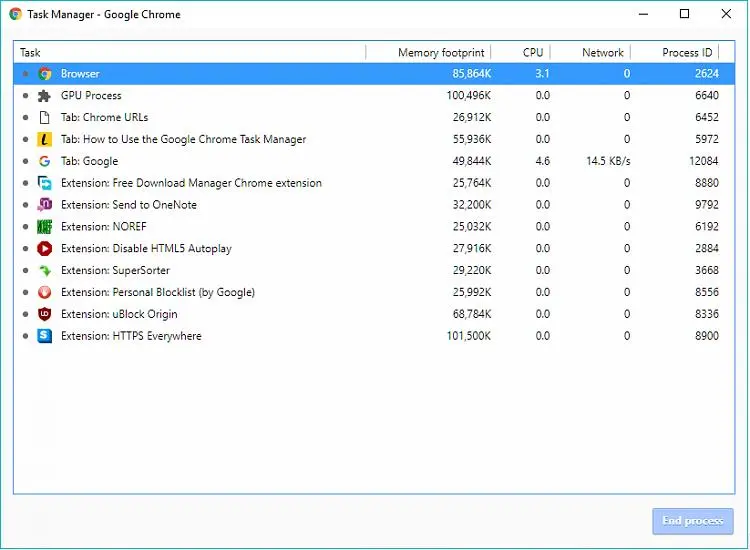This screenshot has width=750, height=550.
Task: Click the 14.5 KB/s network value
Action: tap(608, 161)
